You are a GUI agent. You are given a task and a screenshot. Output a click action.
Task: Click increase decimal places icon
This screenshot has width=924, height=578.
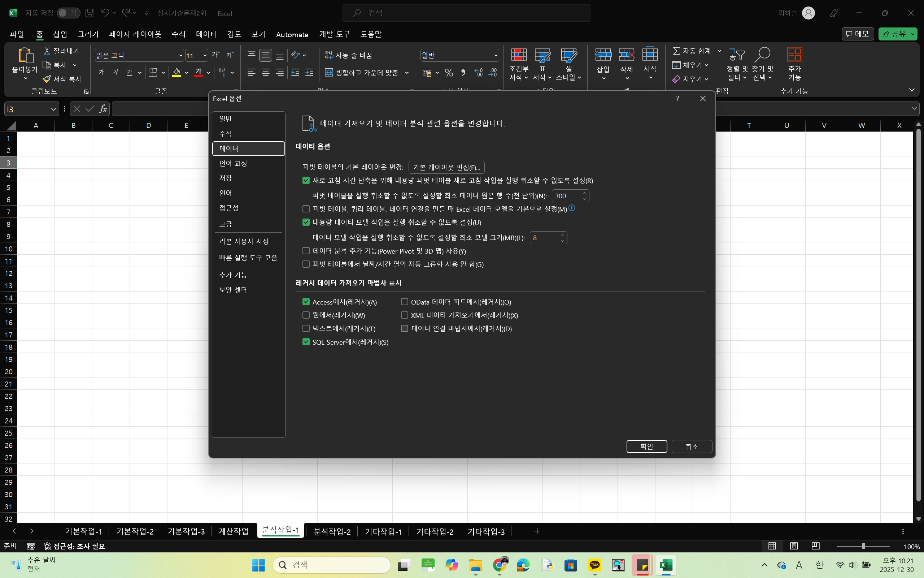click(478, 72)
